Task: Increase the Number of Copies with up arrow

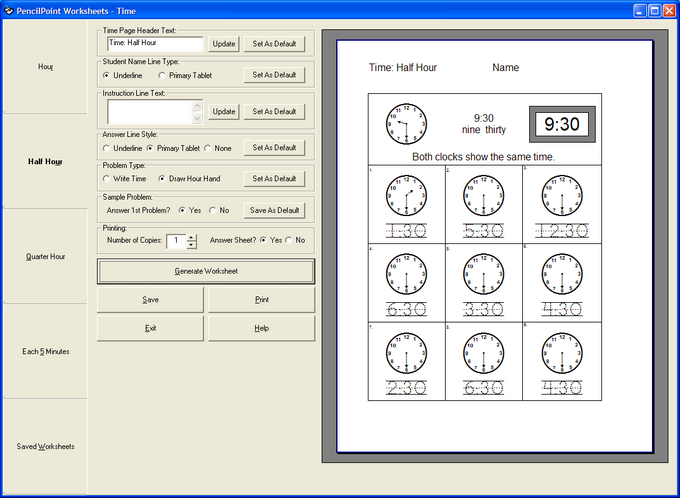Action: tap(192, 236)
